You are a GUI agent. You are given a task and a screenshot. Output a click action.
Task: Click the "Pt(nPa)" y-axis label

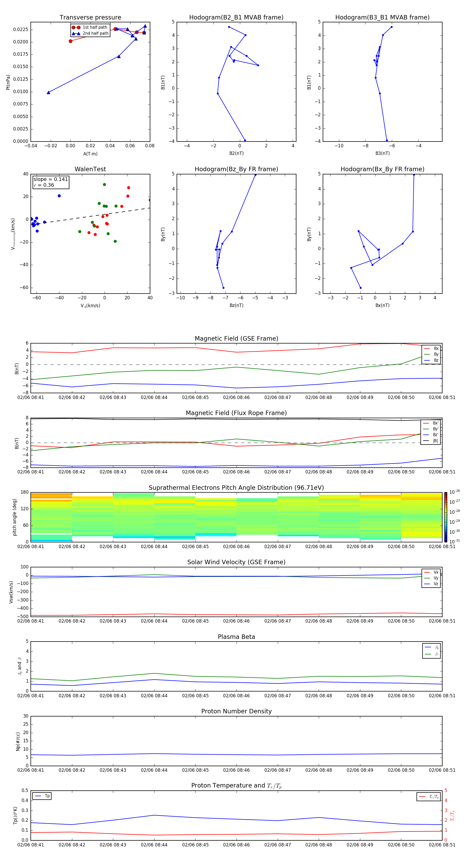pos(8,82)
